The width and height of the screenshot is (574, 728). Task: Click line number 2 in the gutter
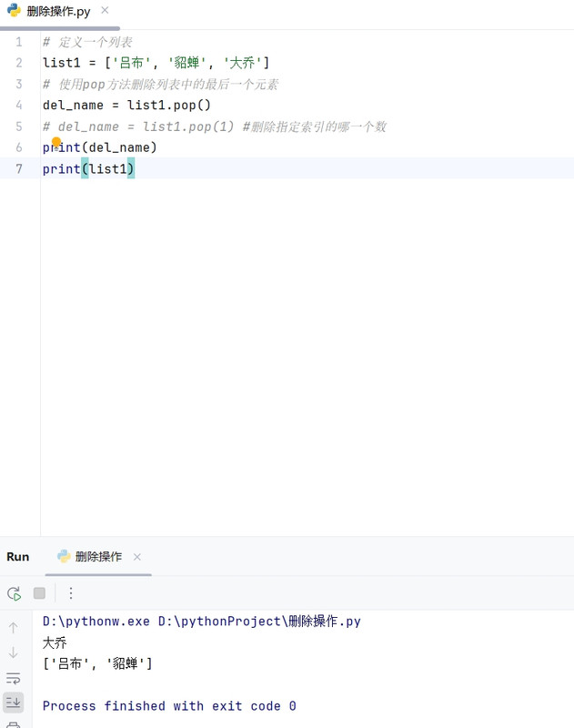pyautogui.click(x=19, y=63)
